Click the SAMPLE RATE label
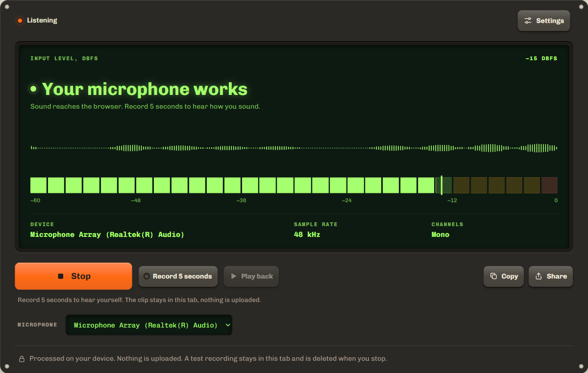The height and width of the screenshot is (373, 588). coord(316,224)
